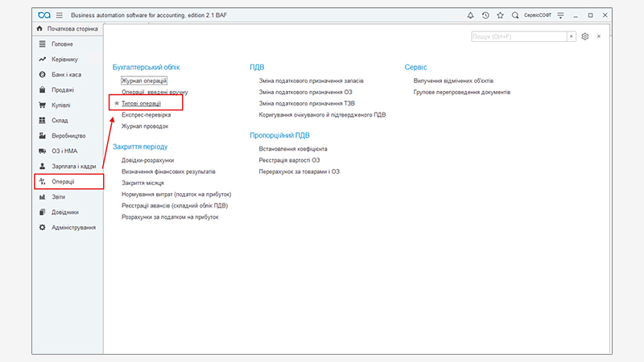The image size is (644, 362).
Task: Open favorites star icon in title bar
Action: [500, 15]
